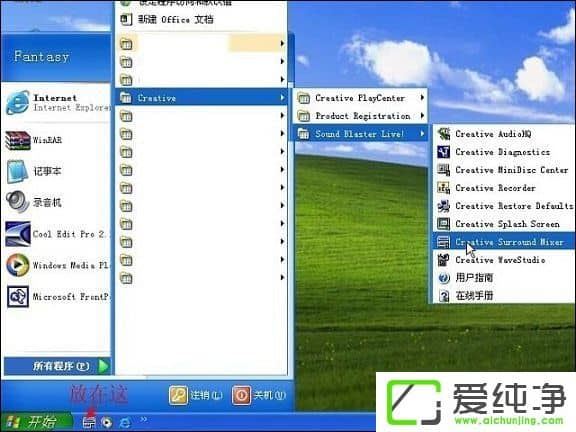576x432 pixels.
Task: Open Creative Splash Screen icon
Action: pos(444,224)
